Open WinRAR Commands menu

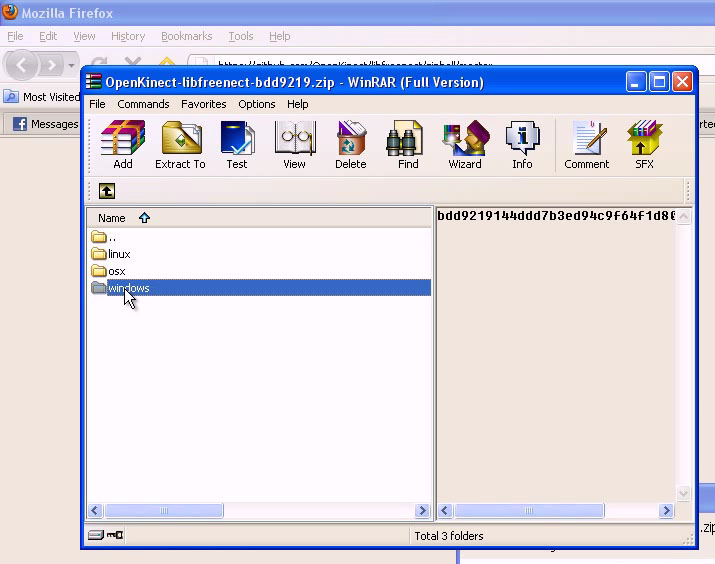point(143,104)
